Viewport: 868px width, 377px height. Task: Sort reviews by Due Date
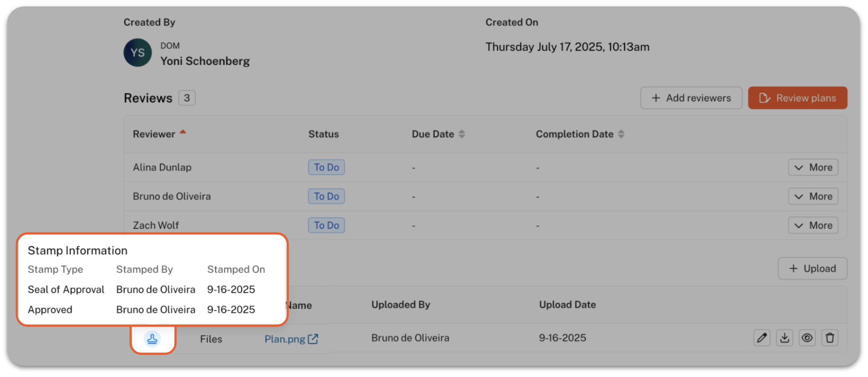[x=462, y=134]
